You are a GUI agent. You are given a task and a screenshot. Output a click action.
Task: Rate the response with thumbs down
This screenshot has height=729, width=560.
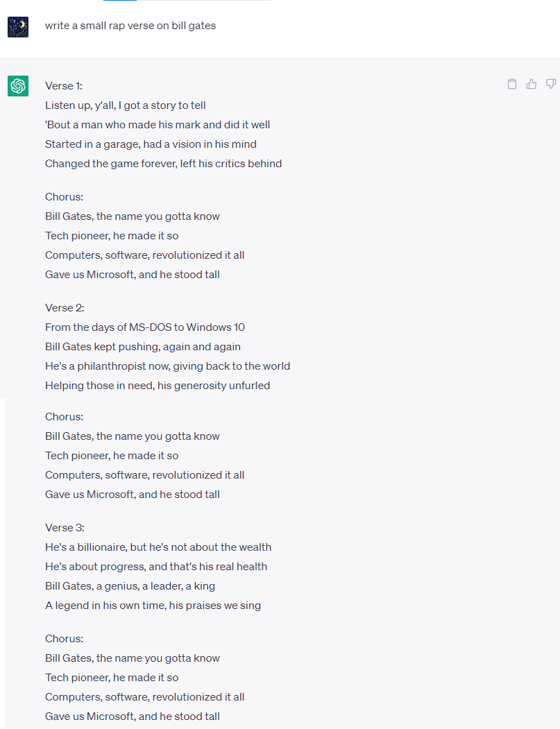[x=550, y=83]
